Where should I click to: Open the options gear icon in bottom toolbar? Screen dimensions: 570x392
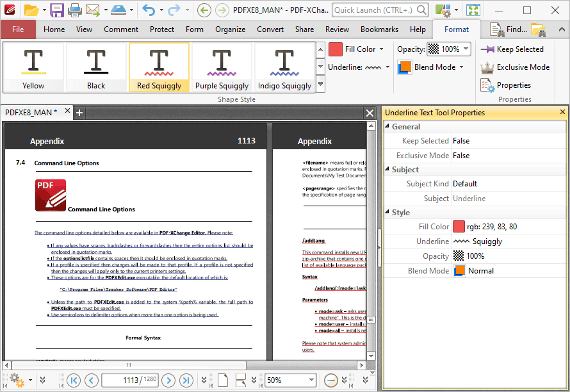[x=17, y=380]
